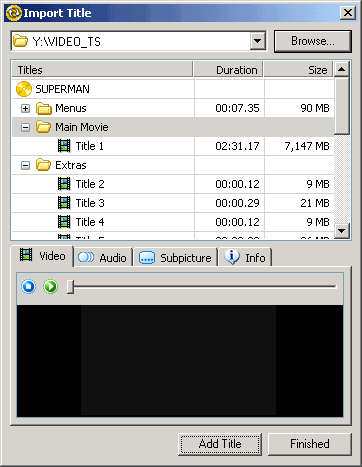
Task: Switch to the Audio tab
Action: [103, 257]
